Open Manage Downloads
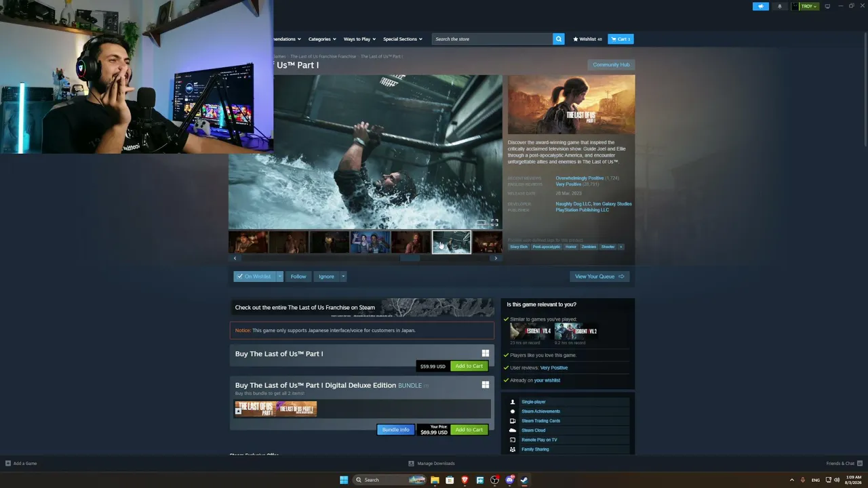 pos(431,464)
